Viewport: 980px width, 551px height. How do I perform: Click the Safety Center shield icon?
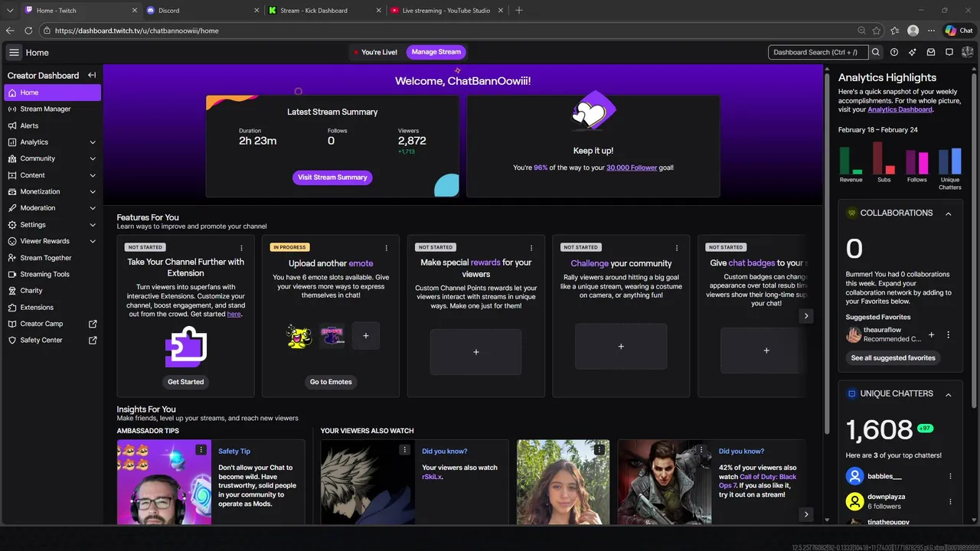[x=12, y=340]
